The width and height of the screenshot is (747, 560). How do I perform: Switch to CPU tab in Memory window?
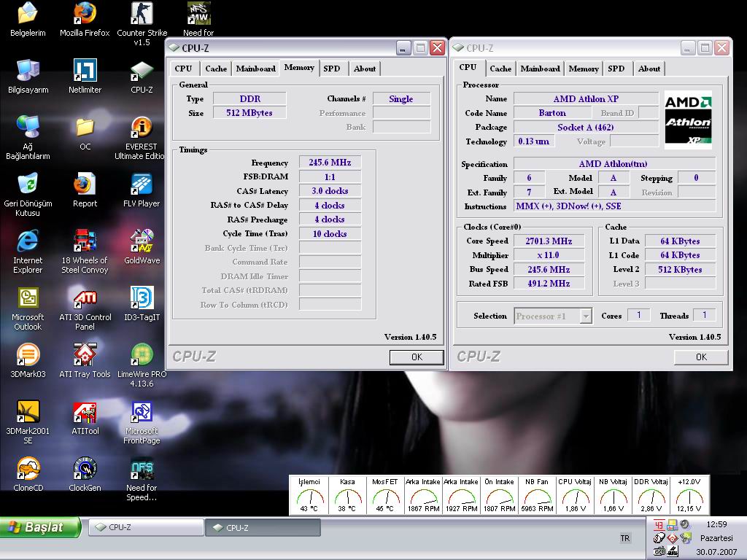[183, 69]
